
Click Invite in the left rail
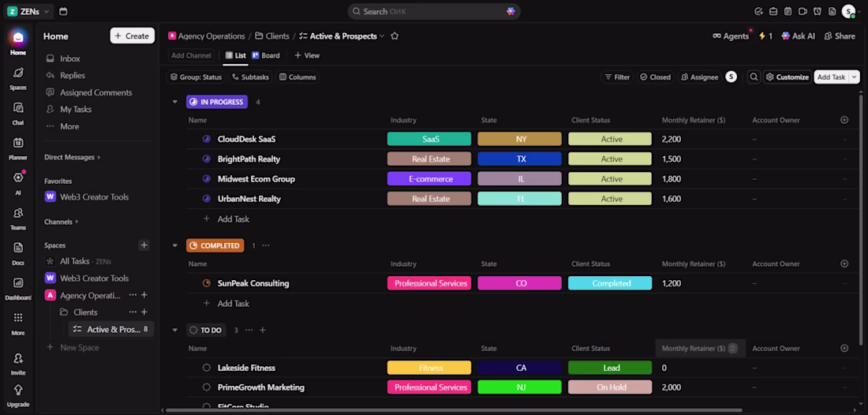point(17,364)
